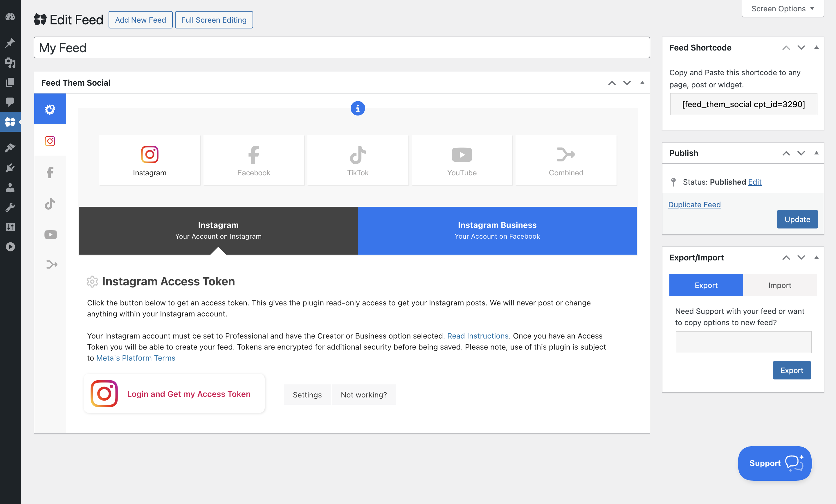836x504 pixels.
Task: Collapse the Export/Import panel
Action: [x=816, y=258]
